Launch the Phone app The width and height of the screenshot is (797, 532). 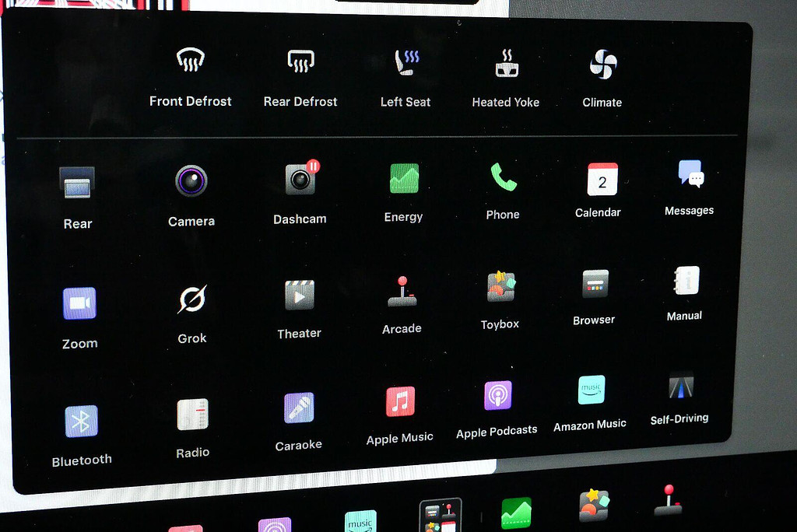[503, 191]
